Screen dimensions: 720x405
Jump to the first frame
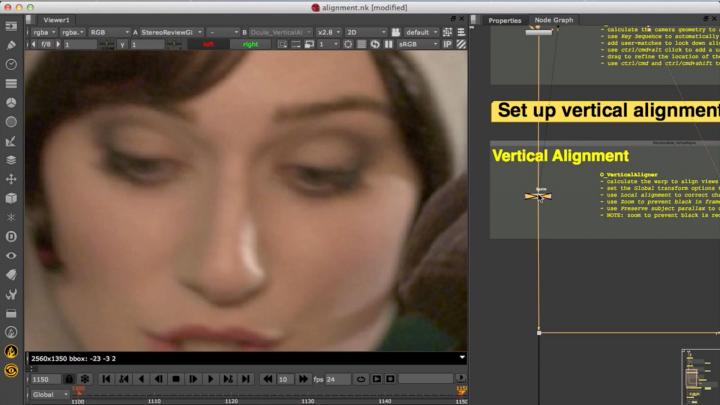[x=106, y=379]
